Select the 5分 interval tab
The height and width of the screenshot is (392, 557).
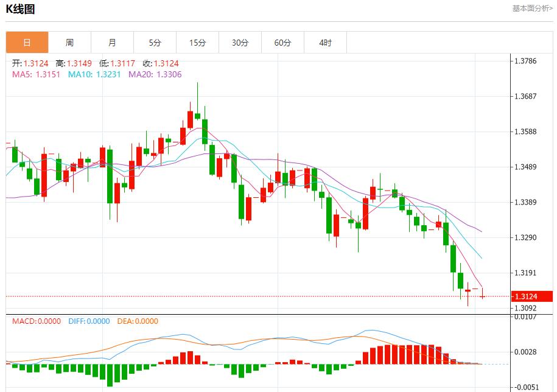click(x=154, y=42)
